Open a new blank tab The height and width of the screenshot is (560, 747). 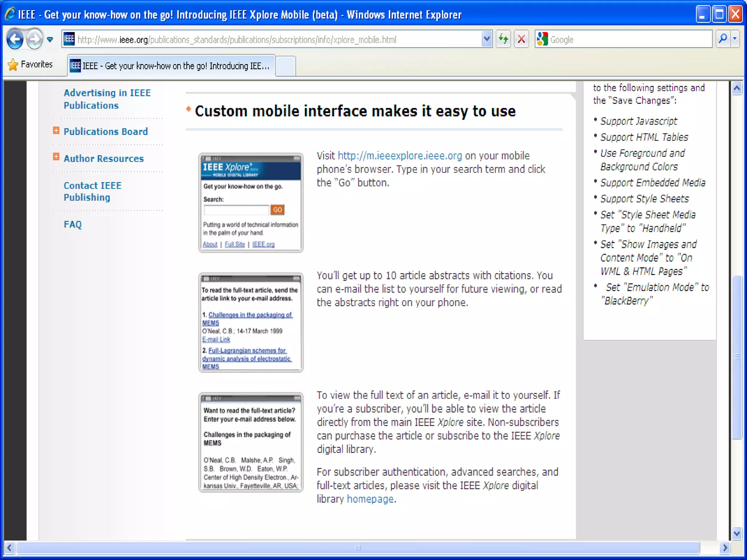(x=285, y=66)
